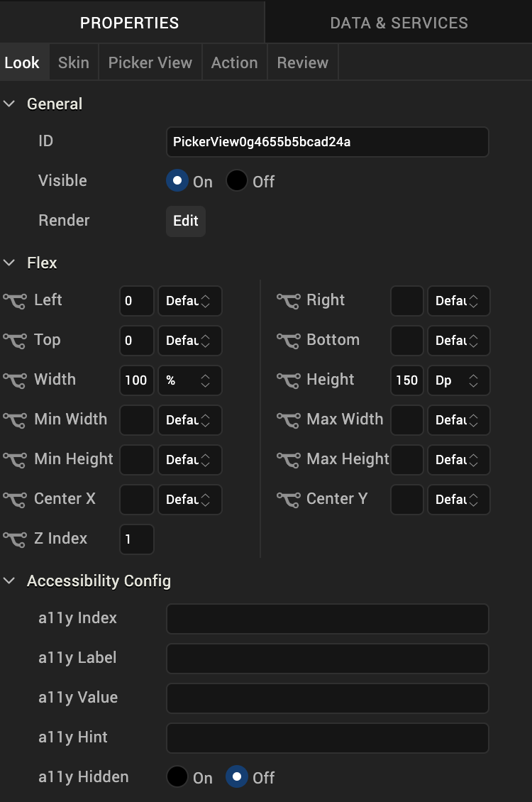Open the Height unit Dp dropdown
Viewport: 532px width, 802px height.
458,380
